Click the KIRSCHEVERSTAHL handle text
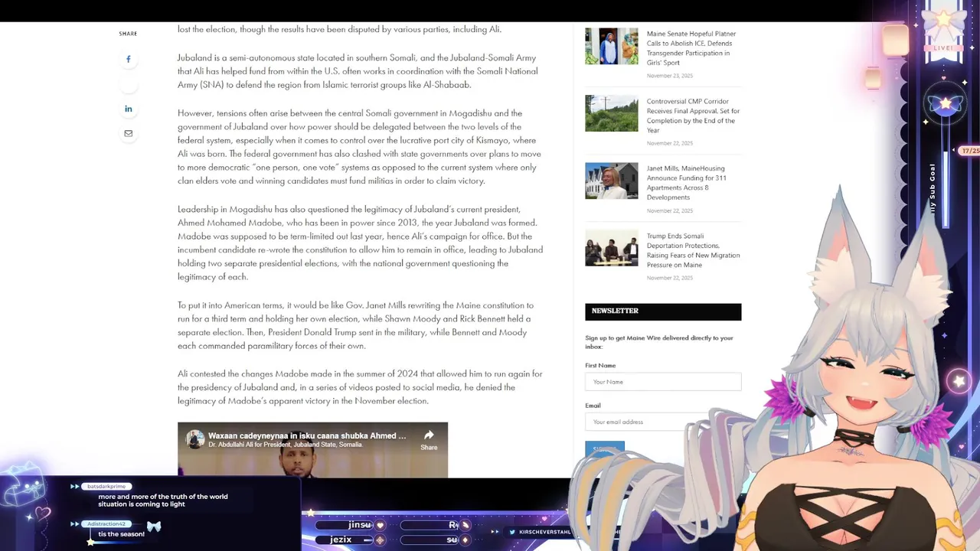 click(x=545, y=532)
